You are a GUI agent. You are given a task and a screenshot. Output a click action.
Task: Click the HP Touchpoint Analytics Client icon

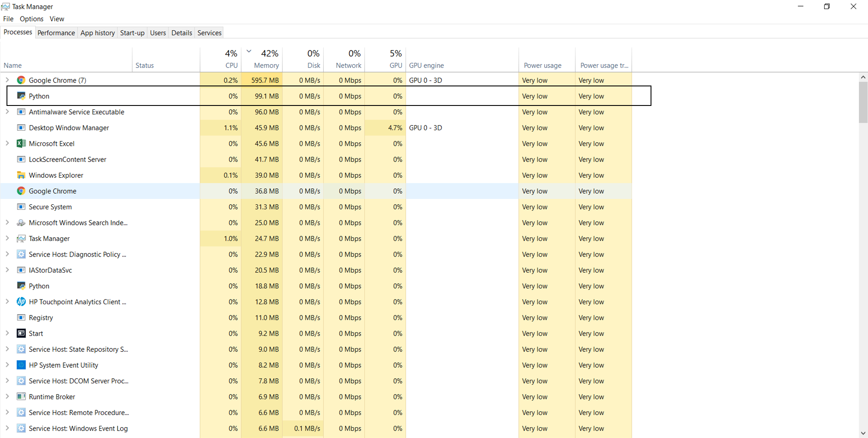click(21, 302)
